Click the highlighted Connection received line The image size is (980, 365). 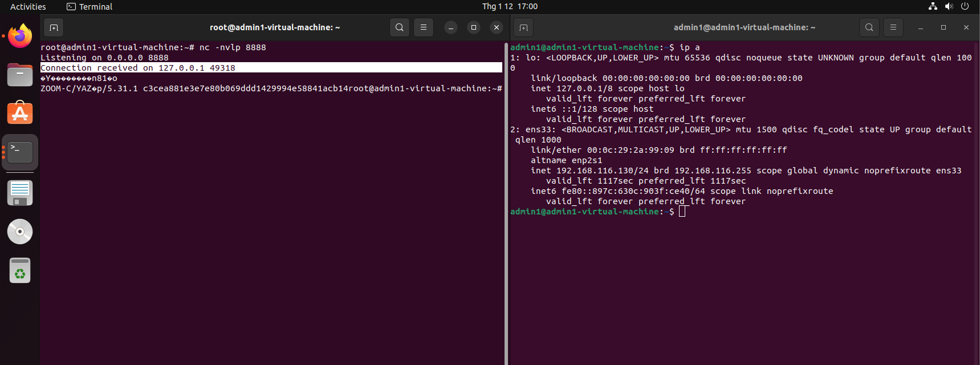[x=271, y=68]
